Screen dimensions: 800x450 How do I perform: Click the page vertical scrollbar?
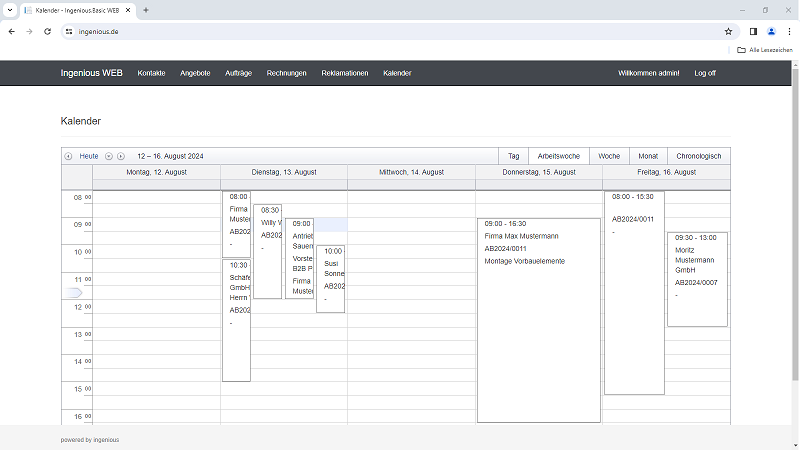click(795, 224)
